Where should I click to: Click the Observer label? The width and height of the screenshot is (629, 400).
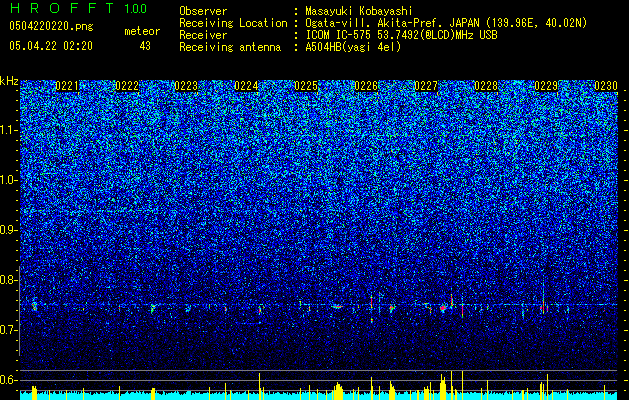point(203,11)
